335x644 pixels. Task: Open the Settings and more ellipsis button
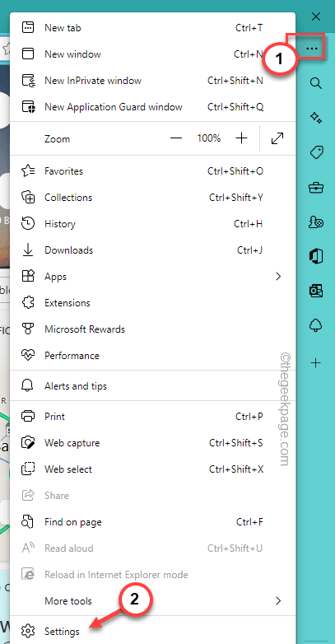pyautogui.click(x=312, y=49)
